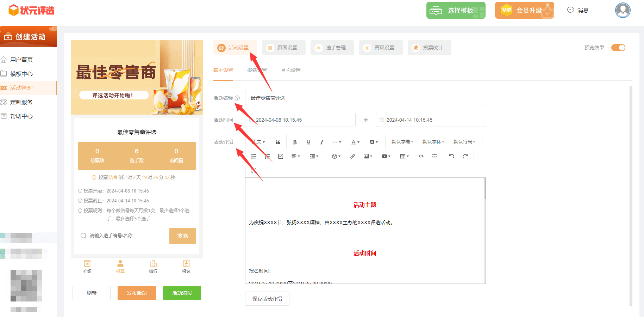Open the 默认行高 line height dropdown
Image resolution: width=644 pixels, height=317 pixels.
(x=464, y=142)
